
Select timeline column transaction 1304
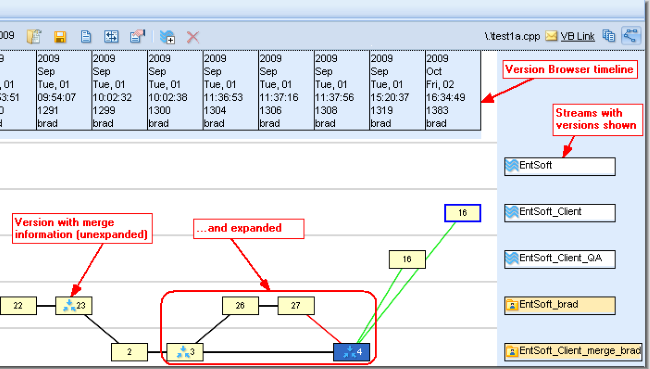[x=230, y=90]
